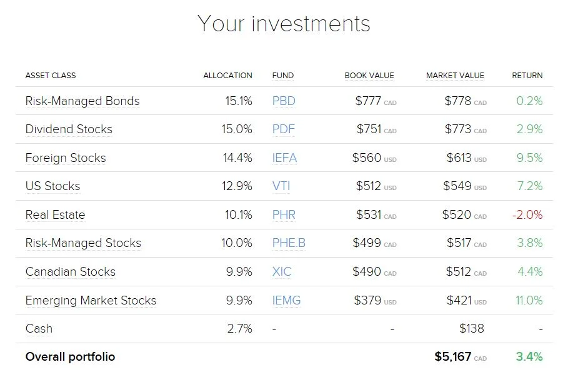Viewport: 588px width, 387px height.
Task: Click the XIC fund link
Action: 282,271
